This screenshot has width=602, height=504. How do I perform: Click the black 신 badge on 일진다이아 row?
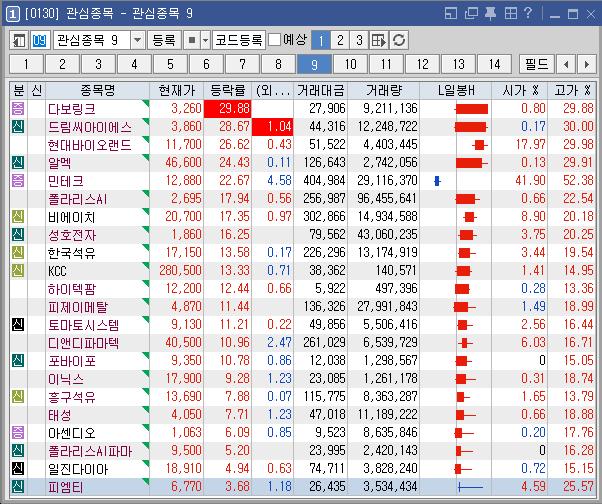click(18, 468)
